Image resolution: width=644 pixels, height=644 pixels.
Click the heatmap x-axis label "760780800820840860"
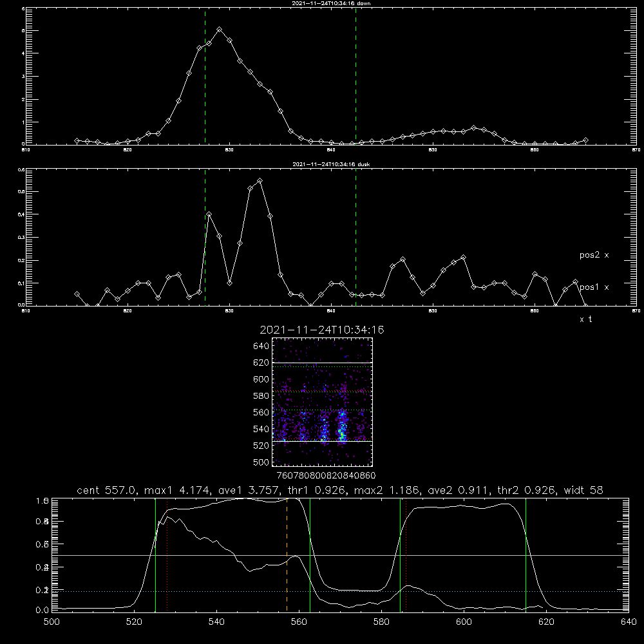pyautogui.click(x=326, y=476)
